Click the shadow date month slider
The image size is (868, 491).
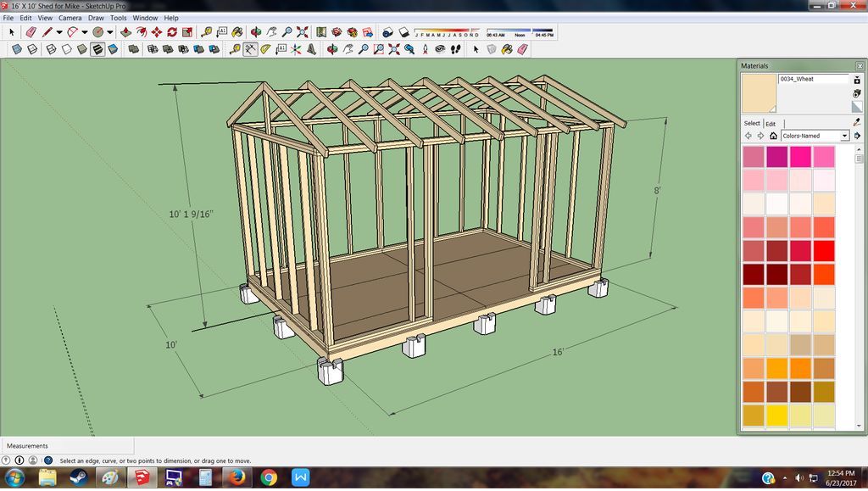point(446,31)
